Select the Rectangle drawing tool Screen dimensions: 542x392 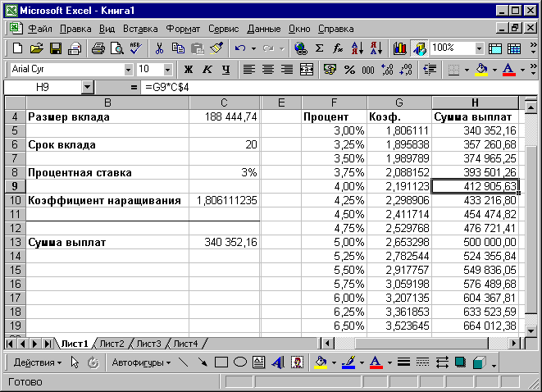pos(221,362)
